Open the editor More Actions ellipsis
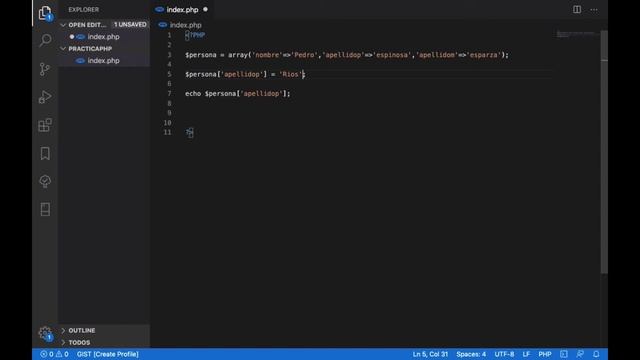Image resolution: width=640 pixels, height=360 pixels. point(594,9)
